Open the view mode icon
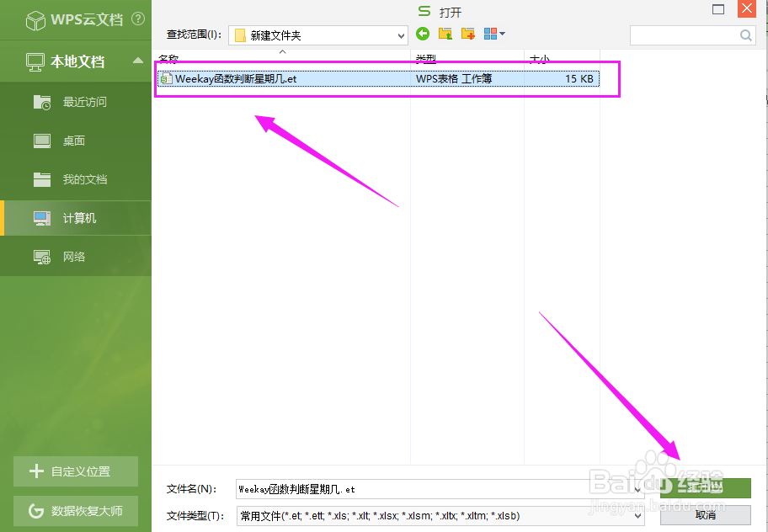The width and height of the screenshot is (768, 532). coord(493,35)
